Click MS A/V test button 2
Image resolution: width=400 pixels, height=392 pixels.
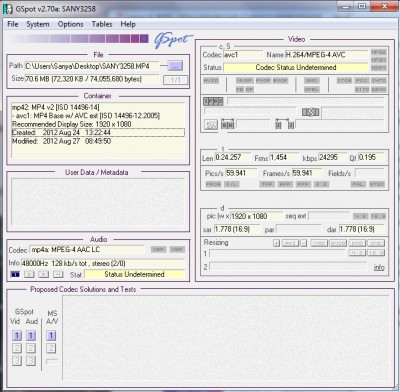coord(51,348)
